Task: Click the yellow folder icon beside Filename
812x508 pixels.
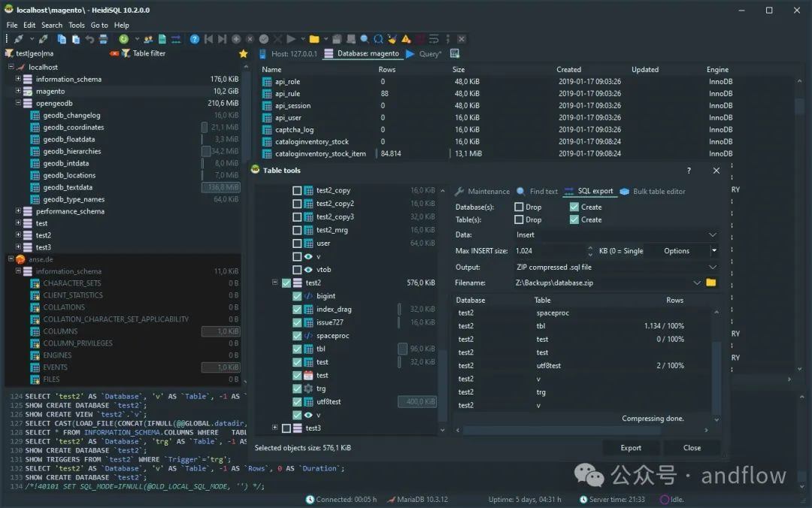Action: [x=711, y=283]
